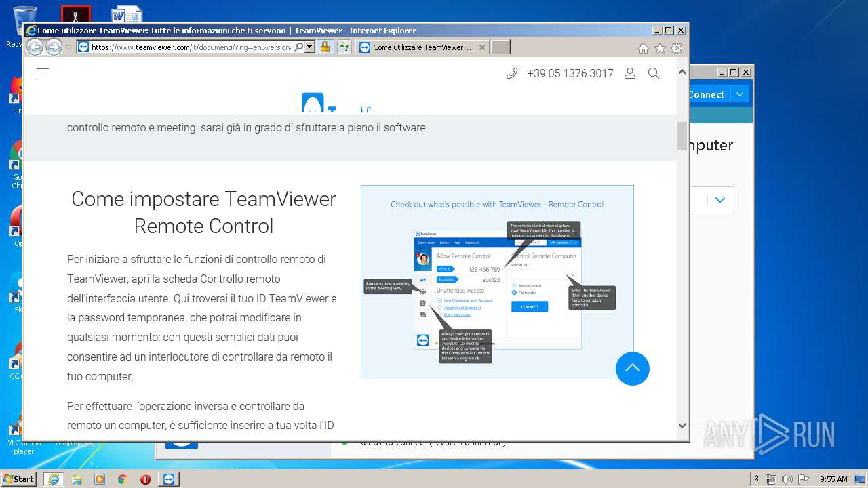Screen dimensions: 868x488
Task: Go back with the IE back arrow
Action: point(35,47)
